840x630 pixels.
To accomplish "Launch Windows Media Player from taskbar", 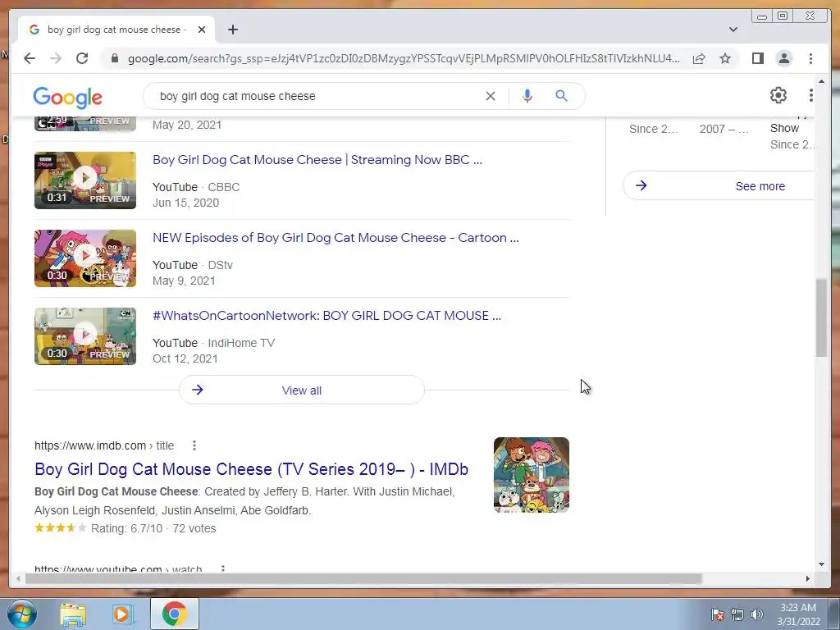I will click(x=122, y=614).
